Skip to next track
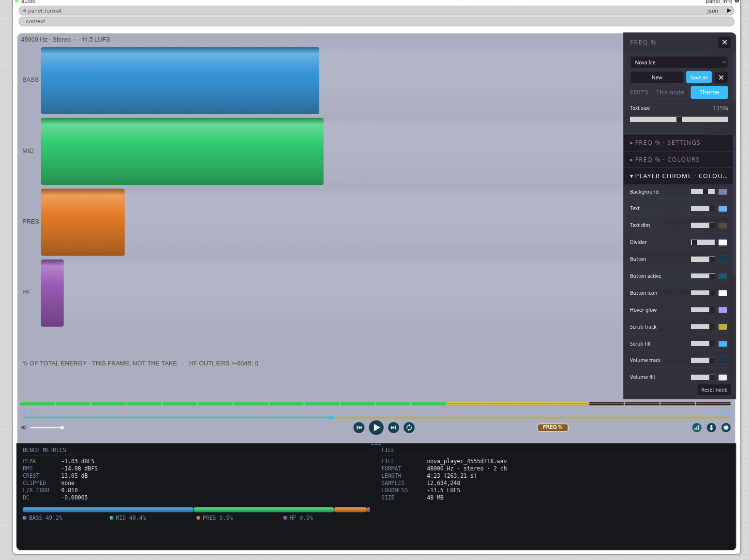The image size is (750, 560). tap(393, 427)
